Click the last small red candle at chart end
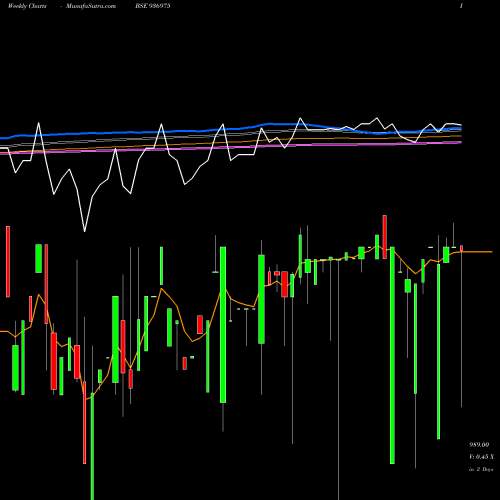This screenshot has height=500, width=500. tap(461, 248)
